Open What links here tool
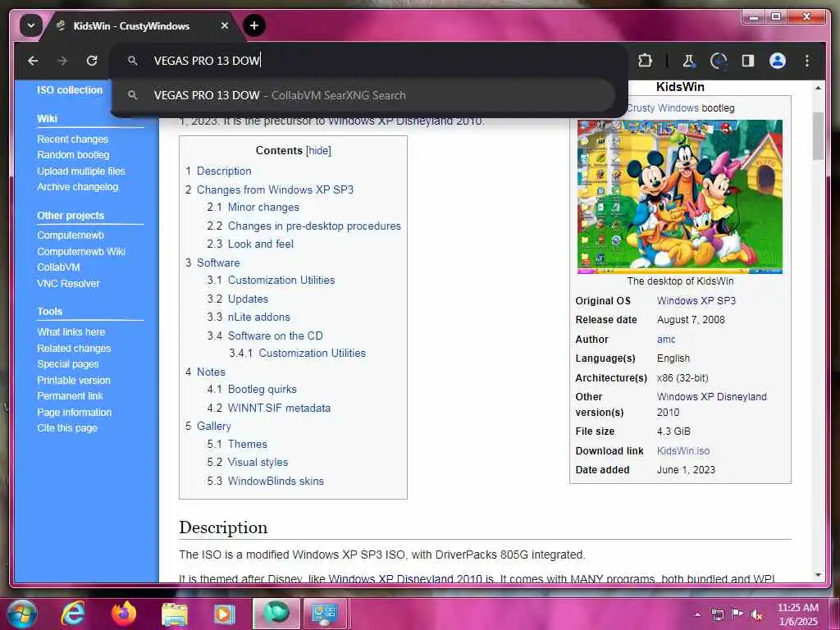This screenshot has width=840, height=630. click(71, 332)
